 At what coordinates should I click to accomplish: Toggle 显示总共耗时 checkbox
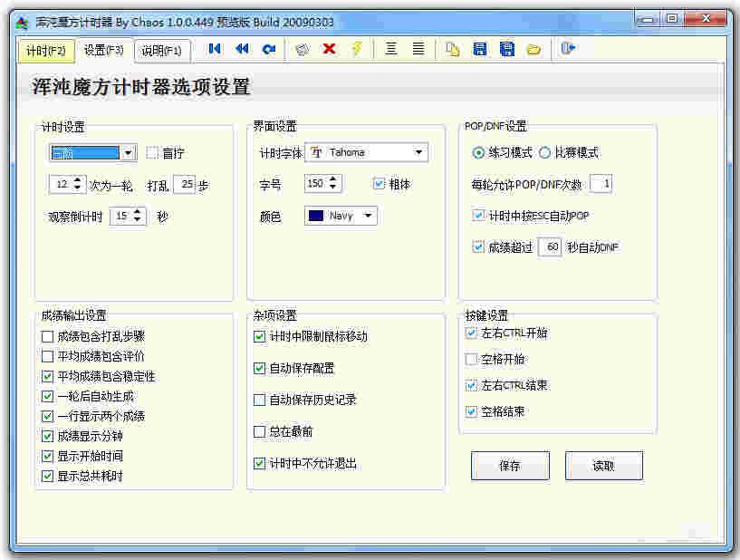coord(48,476)
